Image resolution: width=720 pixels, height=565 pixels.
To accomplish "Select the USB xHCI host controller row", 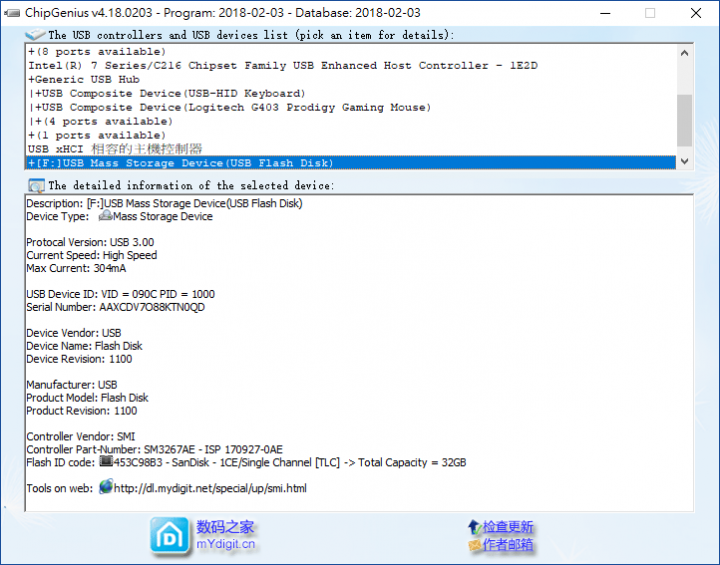I will (351, 149).
